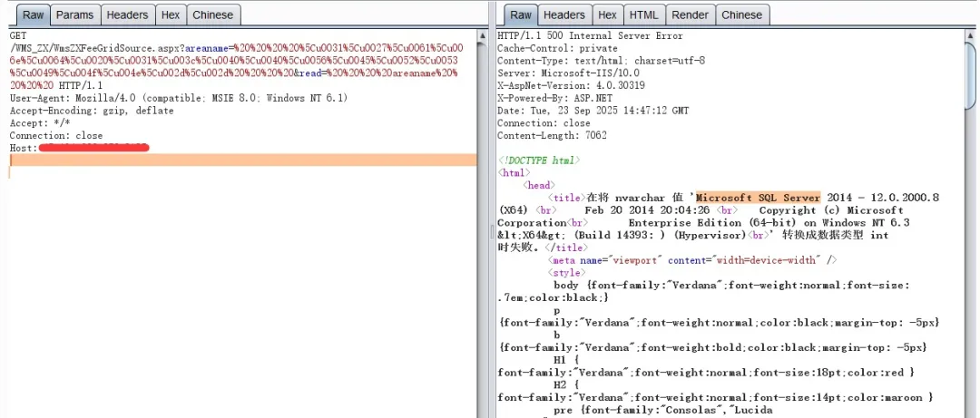Switch to the request Params tab
Image resolution: width=980 pixels, height=418 pixels.
click(74, 15)
